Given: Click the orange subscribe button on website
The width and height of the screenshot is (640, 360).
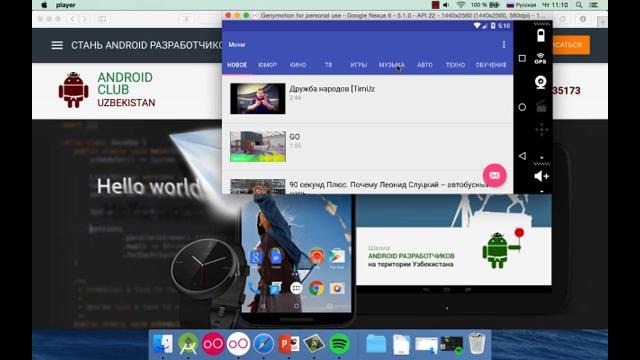Looking at the screenshot, I should tap(571, 45).
